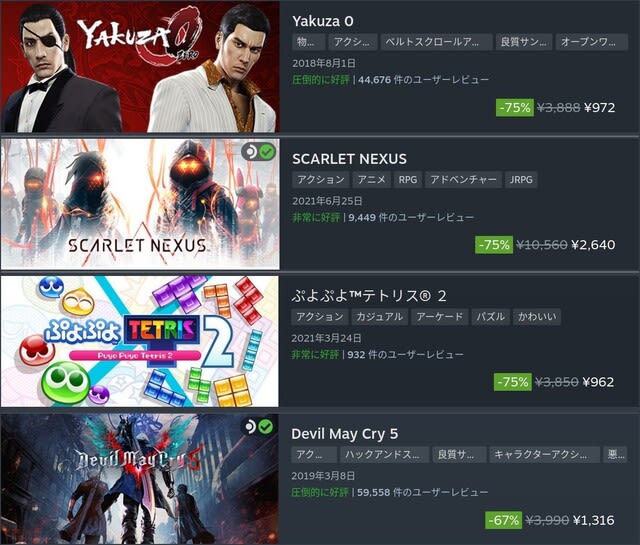Click the Steam Deck verified badge on Devil May Cry 5
The image size is (640, 545).
(x=258, y=427)
